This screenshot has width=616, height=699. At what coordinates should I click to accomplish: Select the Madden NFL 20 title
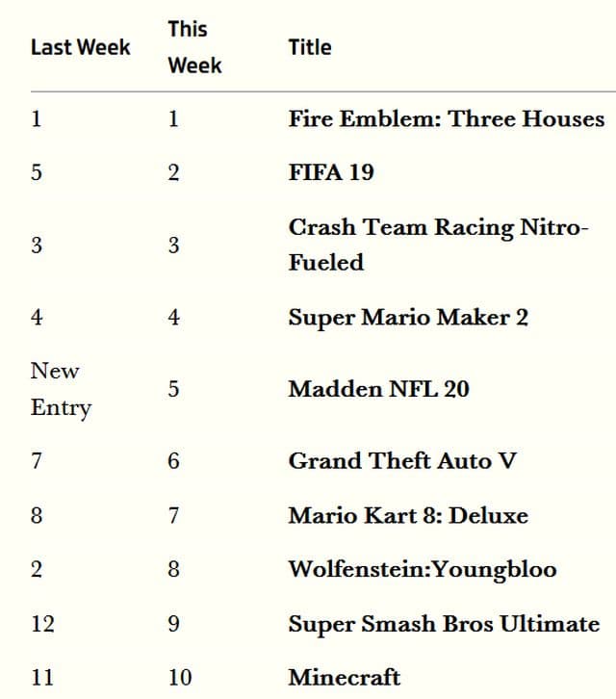378,389
